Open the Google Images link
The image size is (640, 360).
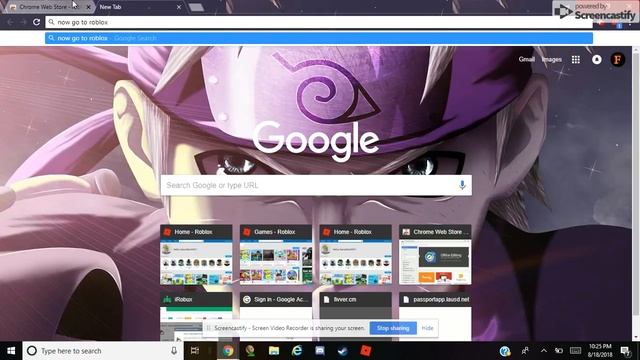(x=551, y=60)
